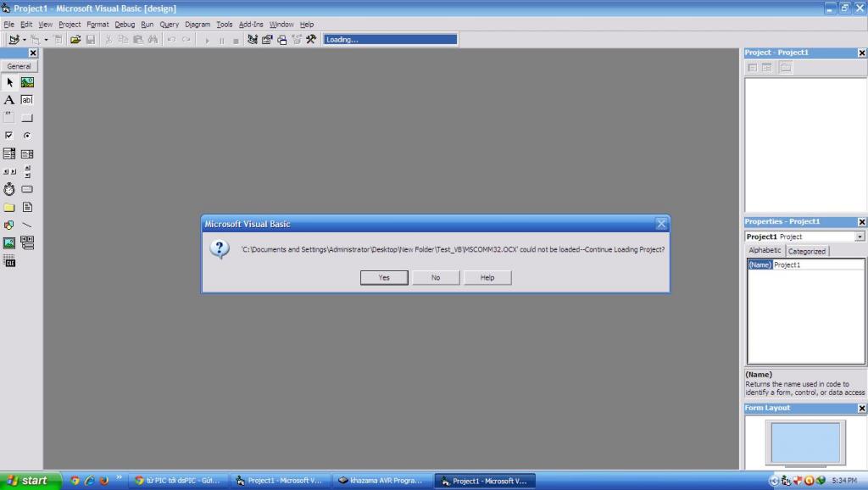The image size is (868, 490).
Task: Close the Toolbox panel
Action: pyautogui.click(x=33, y=53)
